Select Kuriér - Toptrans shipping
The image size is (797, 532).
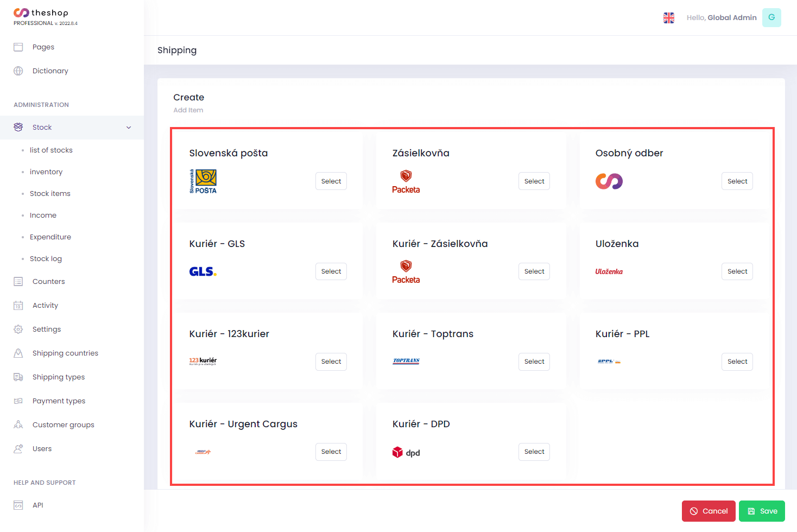pos(534,362)
